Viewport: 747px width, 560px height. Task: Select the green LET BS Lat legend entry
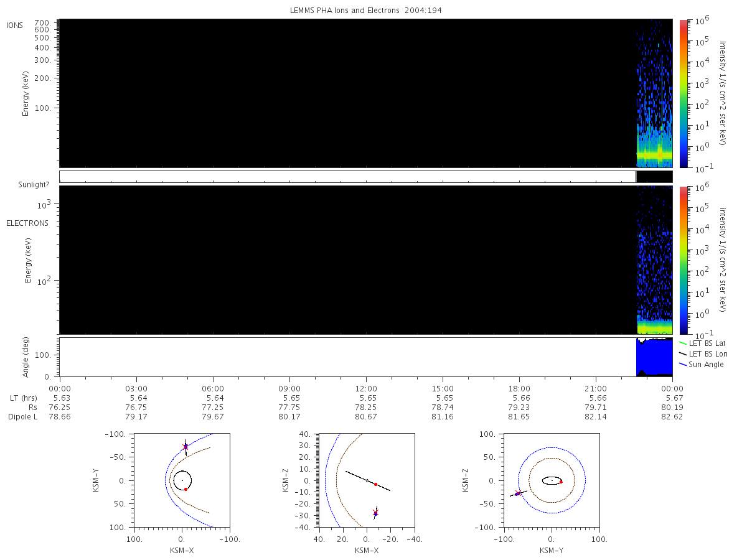point(702,343)
